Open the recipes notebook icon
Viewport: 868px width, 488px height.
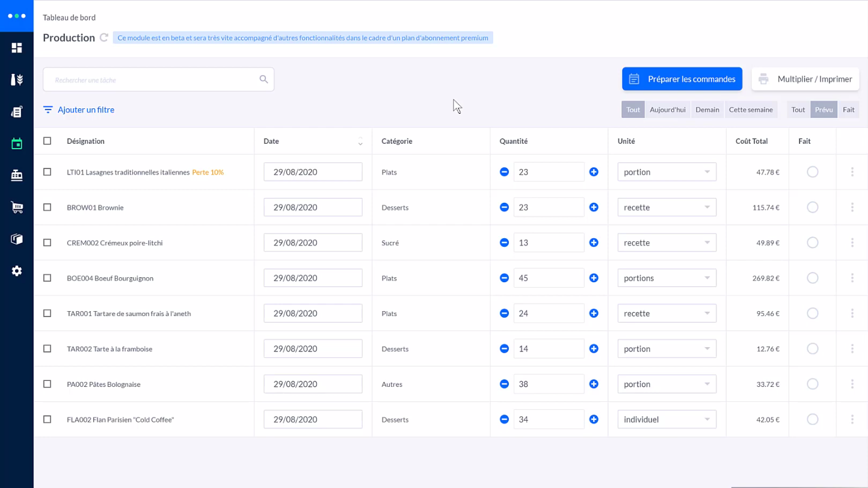[16, 111]
